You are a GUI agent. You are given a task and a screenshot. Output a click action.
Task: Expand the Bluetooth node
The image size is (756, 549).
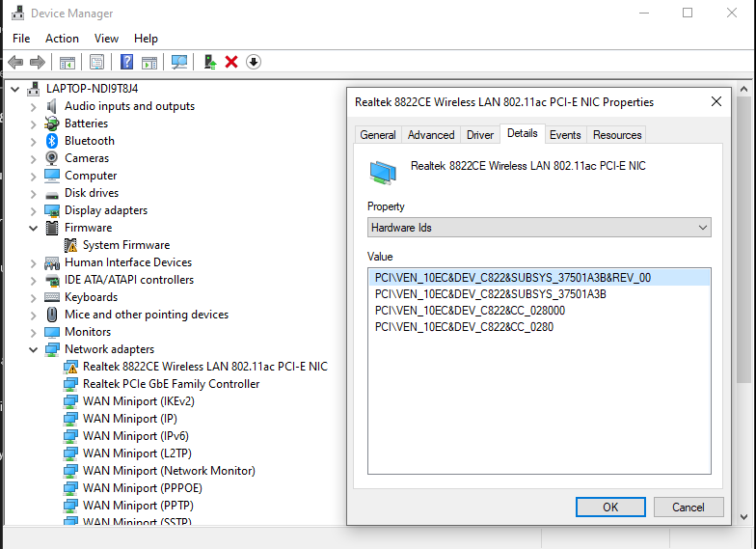click(x=33, y=141)
